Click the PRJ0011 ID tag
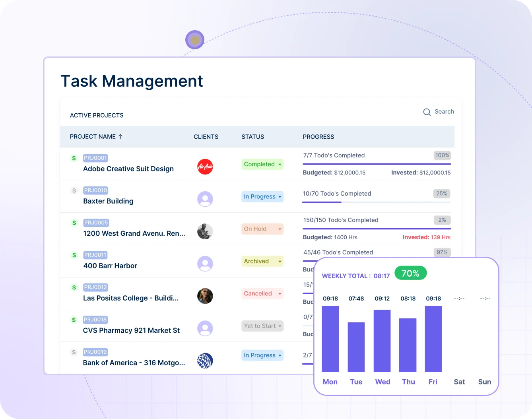Viewport: 532px width, 419px height. click(95, 255)
